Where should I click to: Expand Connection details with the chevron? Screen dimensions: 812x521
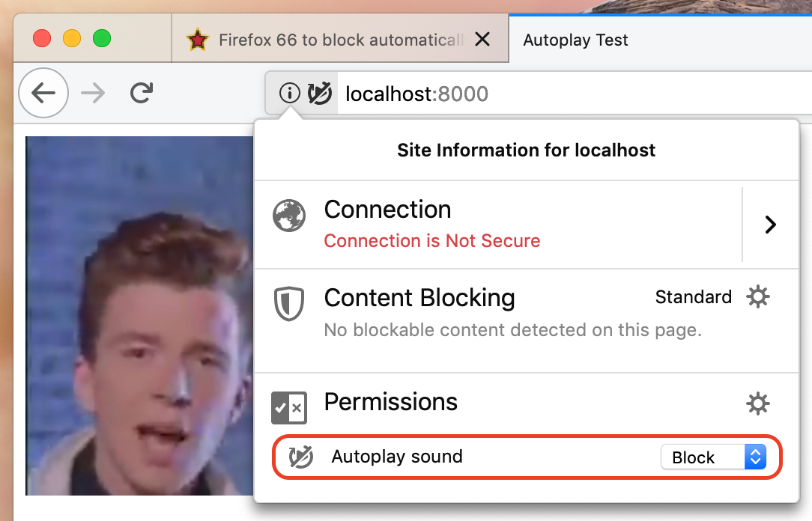coord(771,225)
